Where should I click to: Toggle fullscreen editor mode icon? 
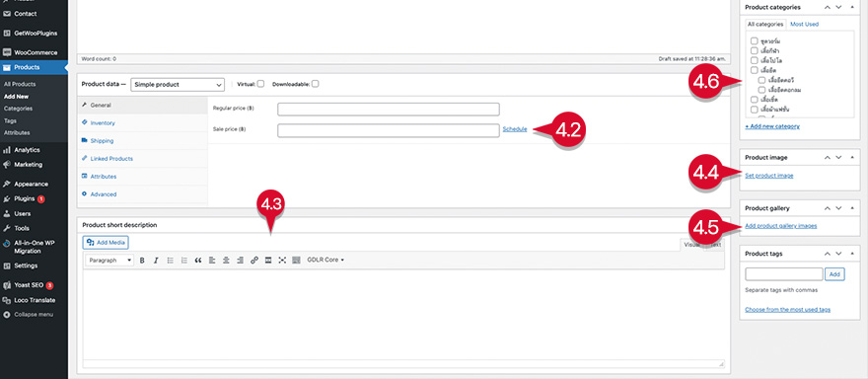[x=282, y=260]
